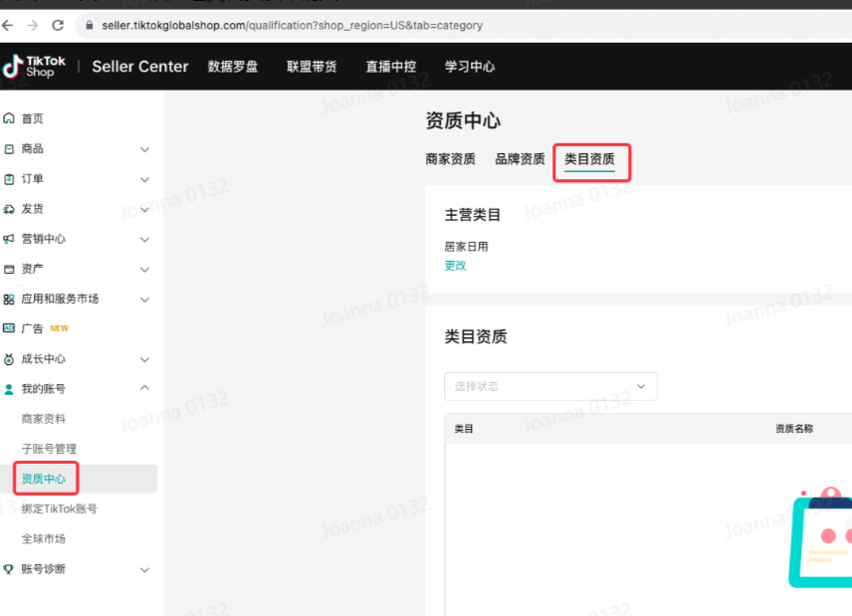
Task: Click the 应用和服务市场 grid icon
Action: pyautogui.click(x=9, y=300)
